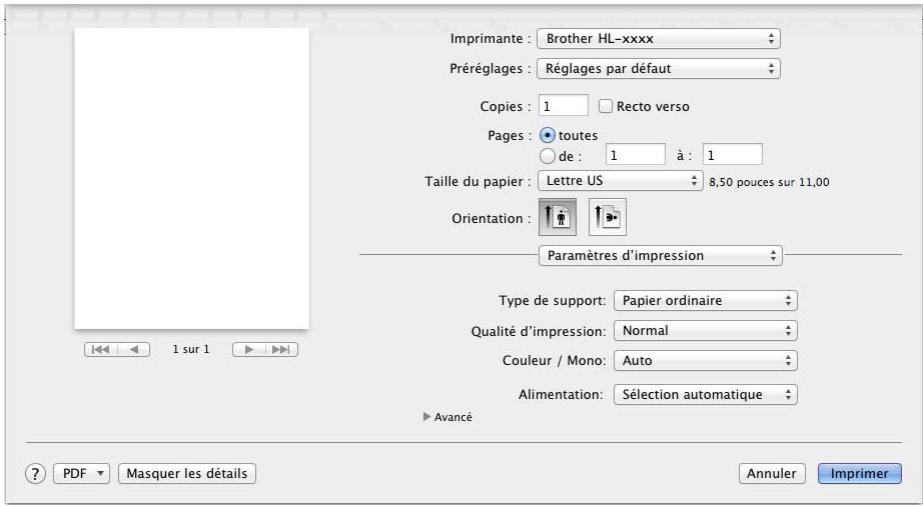Open the help question mark button

pos(35,474)
